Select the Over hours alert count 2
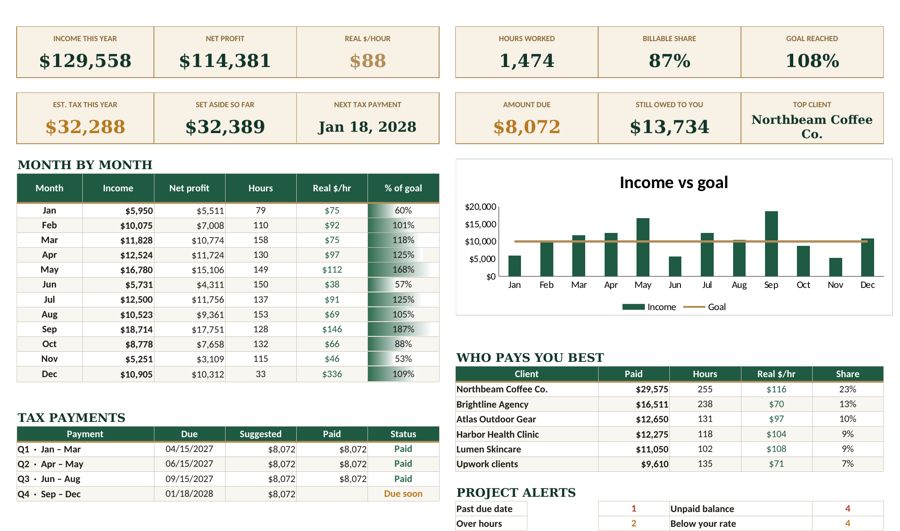 pyautogui.click(x=634, y=524)
